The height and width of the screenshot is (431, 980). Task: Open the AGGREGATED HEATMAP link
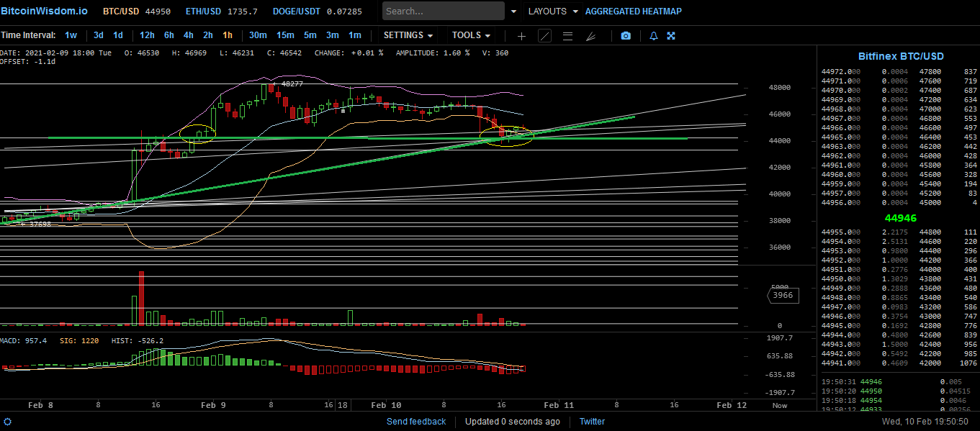pos(633,12)
